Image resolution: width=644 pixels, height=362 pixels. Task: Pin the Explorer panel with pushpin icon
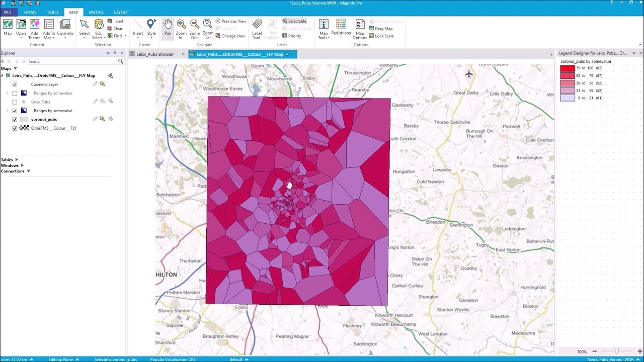(115, 53)
